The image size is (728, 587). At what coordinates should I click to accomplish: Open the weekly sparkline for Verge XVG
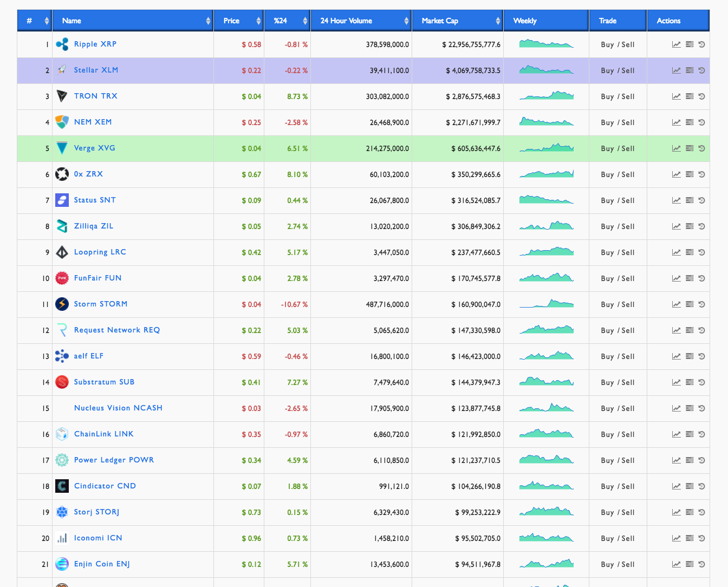coord(546,147)
